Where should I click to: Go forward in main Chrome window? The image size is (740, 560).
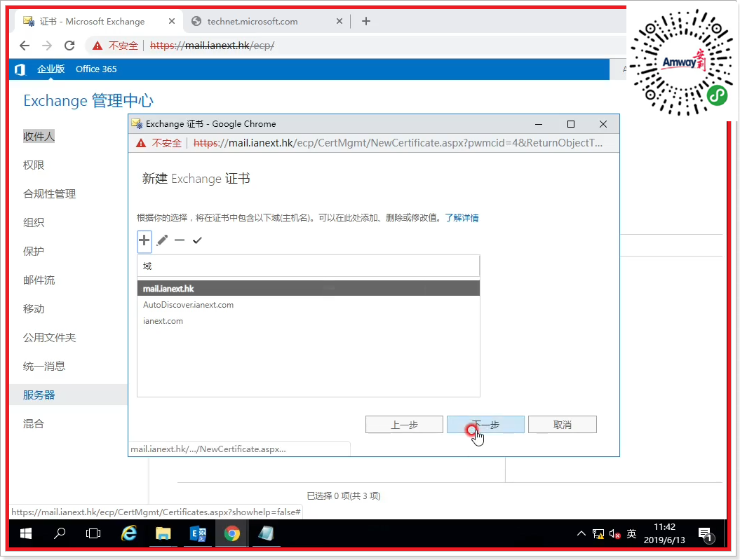[x=47, y=46]
